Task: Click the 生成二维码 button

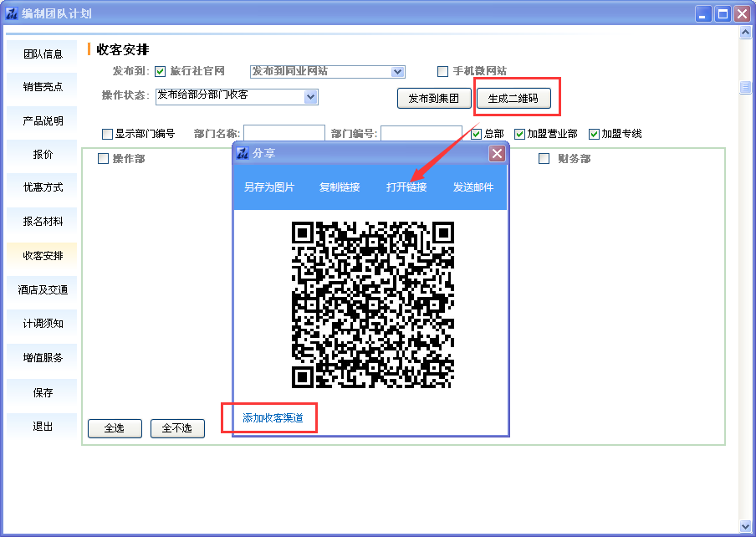Action: (513, 99)
